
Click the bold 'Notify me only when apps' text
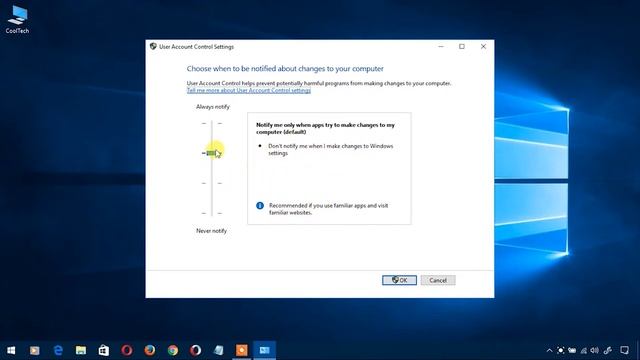click(325, 128)
